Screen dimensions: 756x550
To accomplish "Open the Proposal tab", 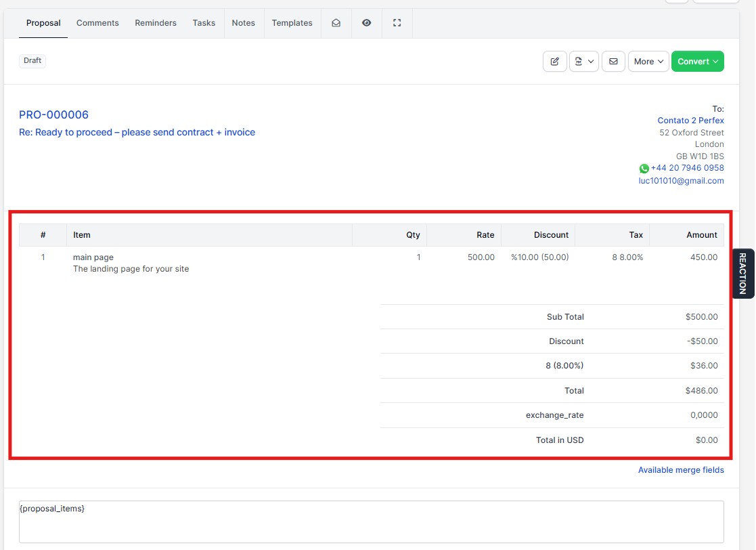I will tap(43, 22).
